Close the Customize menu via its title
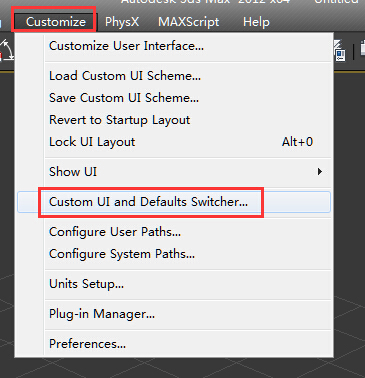The height and width of the screenshot is (378, 365). [x=56, y=22]
